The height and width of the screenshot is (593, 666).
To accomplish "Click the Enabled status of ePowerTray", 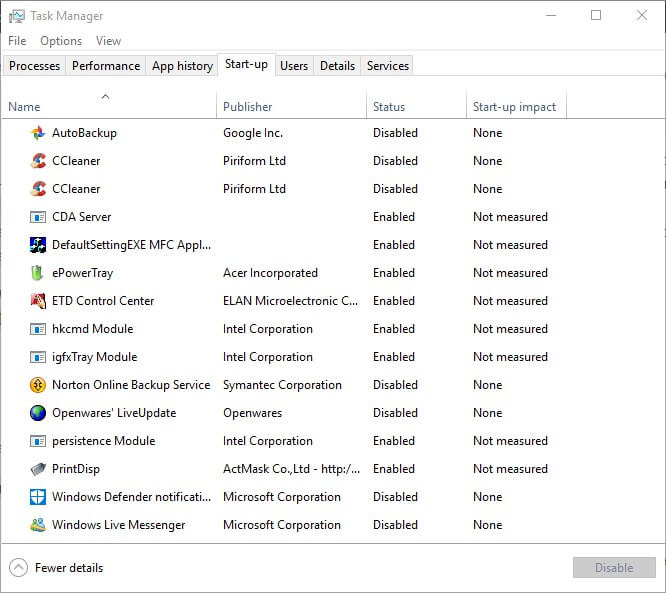I will click(394, 273).
